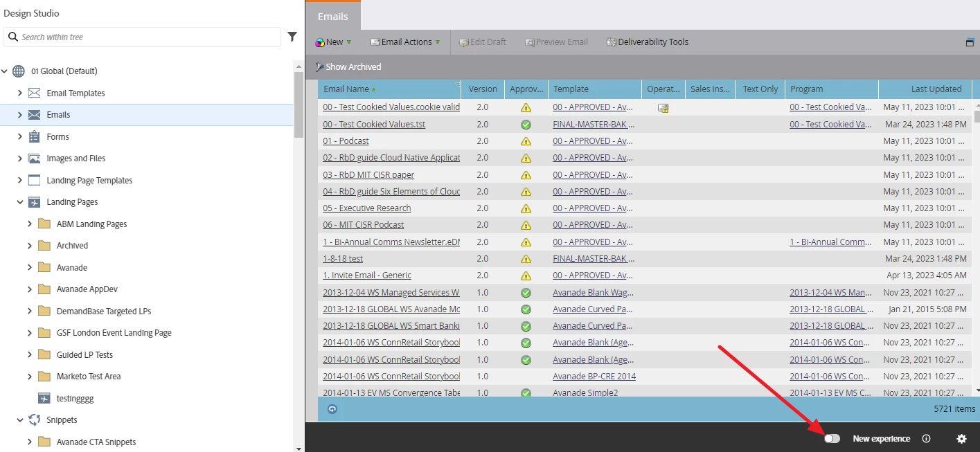Open the New dropdown menu
The height and width of the screenshot is (452, 980).
click(333, 42)
